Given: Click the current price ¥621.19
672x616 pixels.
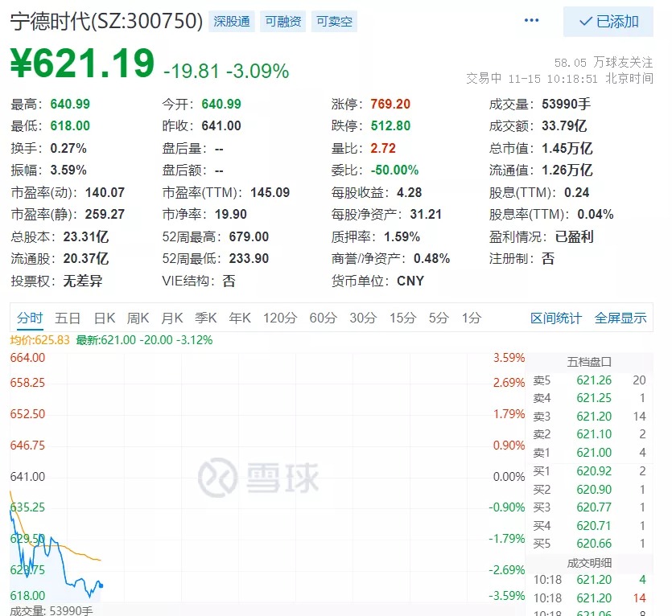Looking at the screenshot, I should tap(82, 64).
